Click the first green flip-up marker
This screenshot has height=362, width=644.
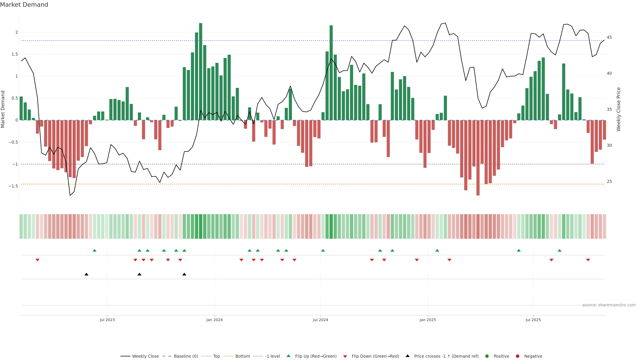click(94, 250)
